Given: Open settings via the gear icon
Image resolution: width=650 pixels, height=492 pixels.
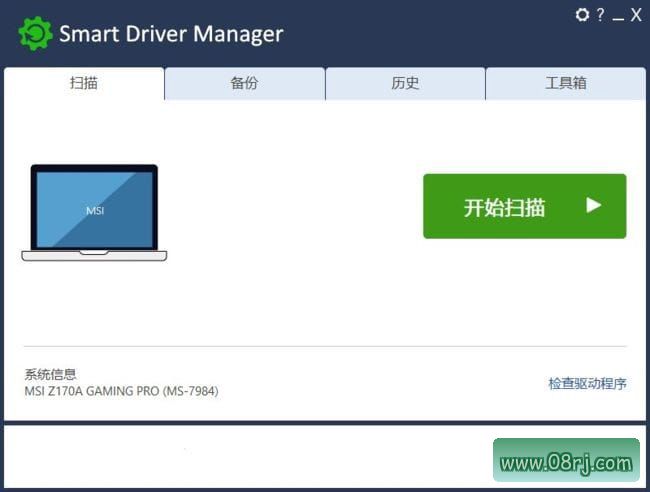Looking at the screenshot, I should click(x=582, y=15).
